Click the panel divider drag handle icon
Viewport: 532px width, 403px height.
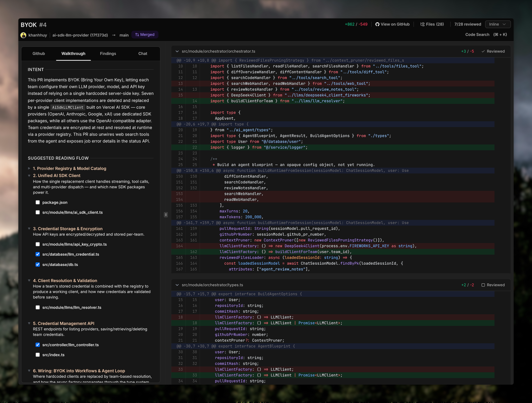(x=166, y=215)
